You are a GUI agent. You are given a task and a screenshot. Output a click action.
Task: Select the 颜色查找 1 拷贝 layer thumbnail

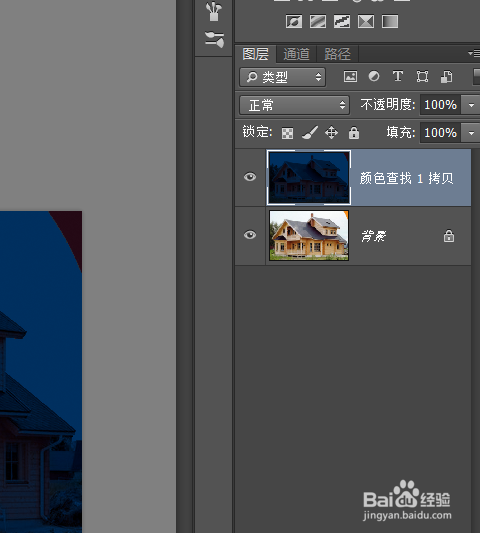[309, 177]
